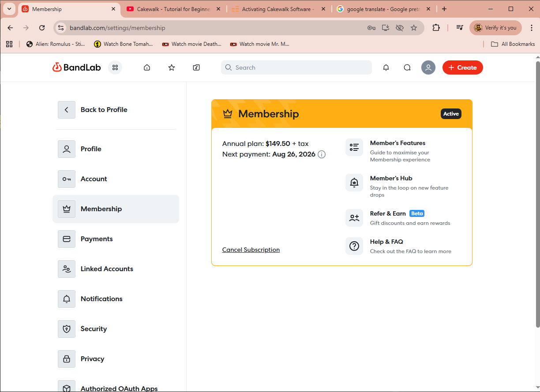Click the Annual plan $149.50 + tax text
The image size is (540, 392).
[x=266, y=144]
